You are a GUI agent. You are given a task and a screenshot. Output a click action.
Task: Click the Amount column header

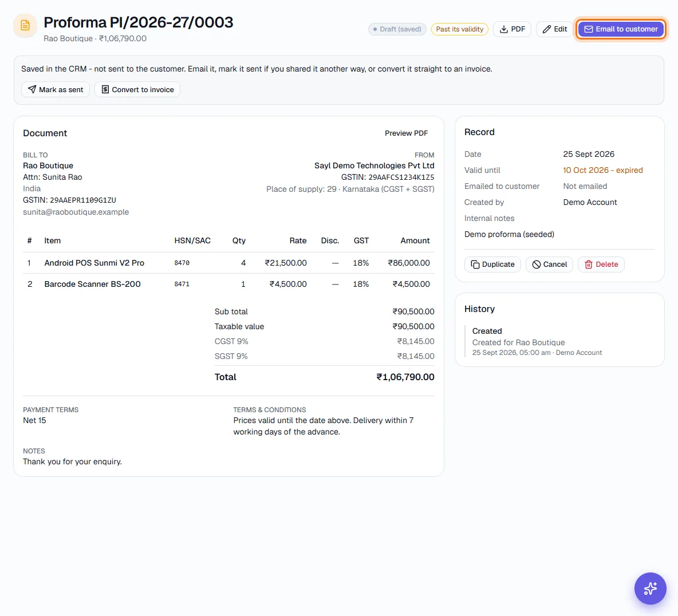(x=415, y=241)
